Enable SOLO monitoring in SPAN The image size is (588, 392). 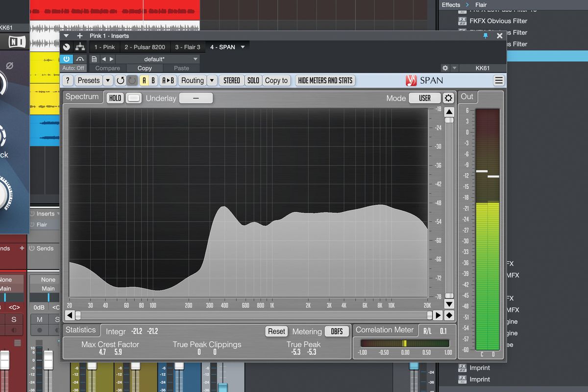coord(253,80)
